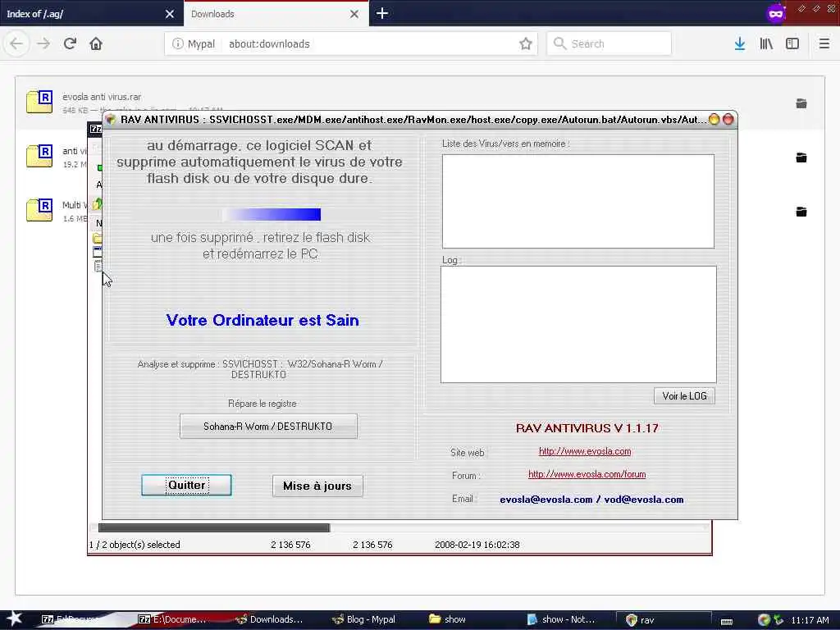
Task: Click the RAV ANTIVIRUS title bar shield icon
Action: pyautogui.click(x=111, y=120)
